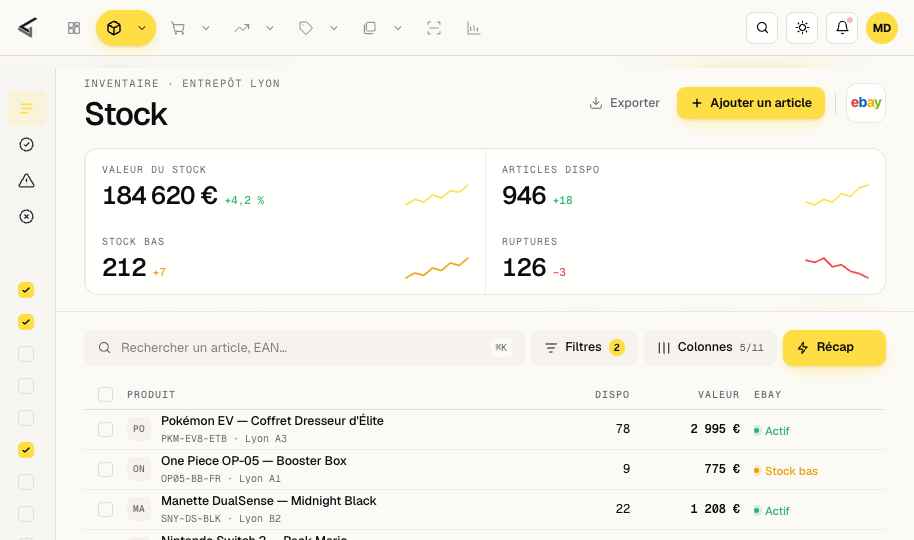Image resolution: width=914 pixels, height=540 pixels.
Task: Expand the dropdown beside the yellow box icon
Action: (x=142, y=28)
